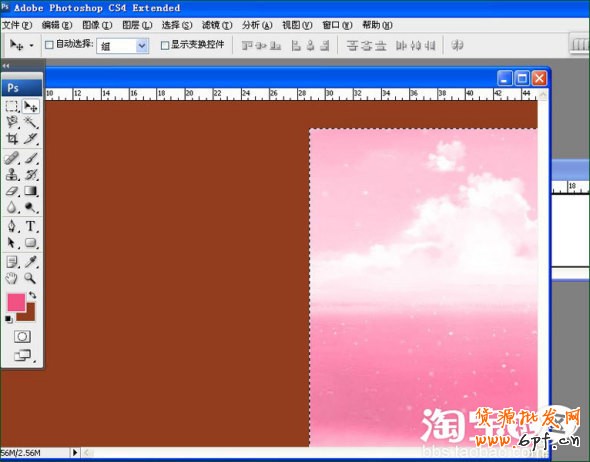Select the Zoom magnifier tool
This screenshot has width=590, height=462.
30,278
